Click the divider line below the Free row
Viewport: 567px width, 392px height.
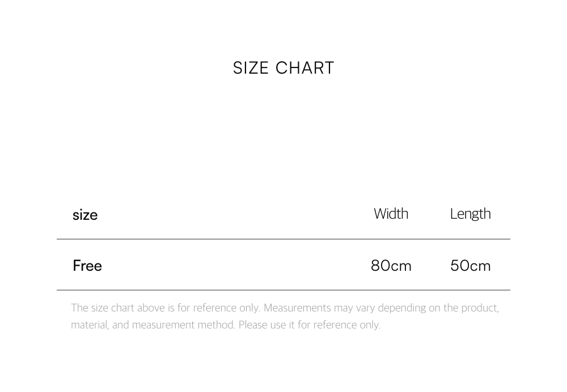click(283, 290)
